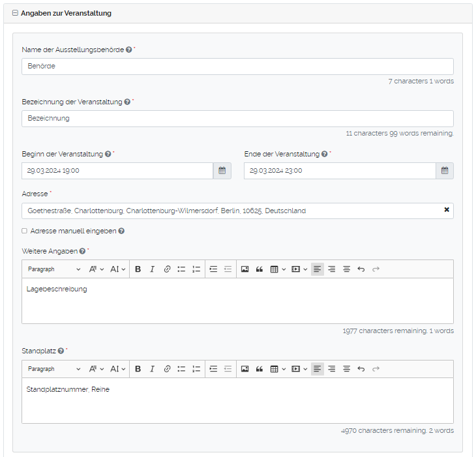476x457 pixels.
Task: Center-align text in the Weitere Angaben editor
Action: click(346, 269)
